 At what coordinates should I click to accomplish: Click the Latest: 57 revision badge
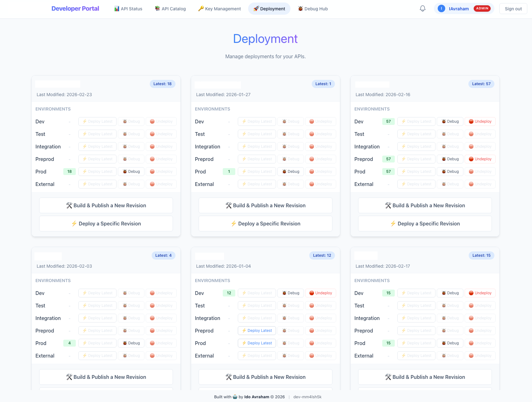pyautogui.click(x=481, y=84)
